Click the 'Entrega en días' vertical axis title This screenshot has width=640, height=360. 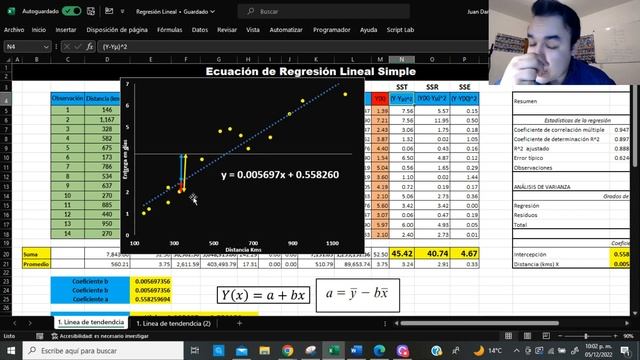(x=126, y=159)
